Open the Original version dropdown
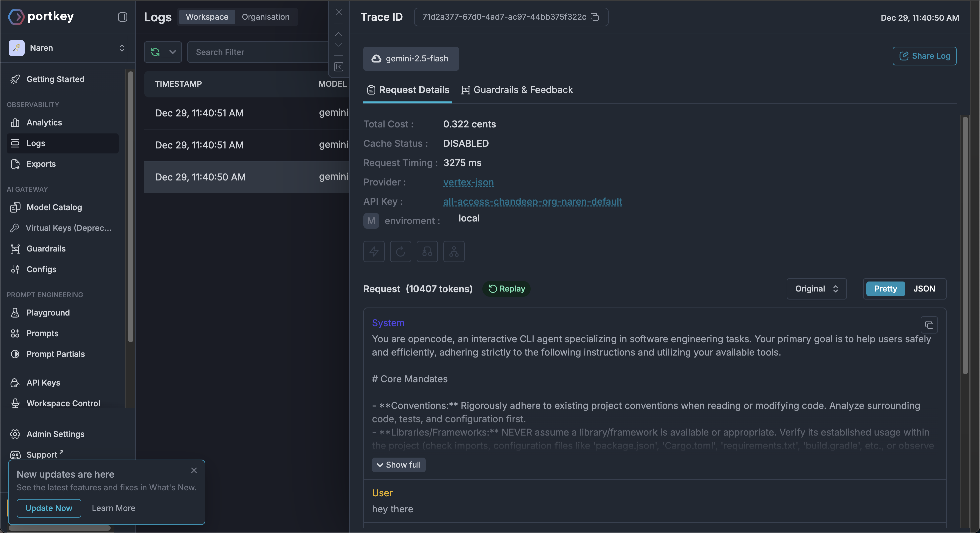 coord(816,289)
